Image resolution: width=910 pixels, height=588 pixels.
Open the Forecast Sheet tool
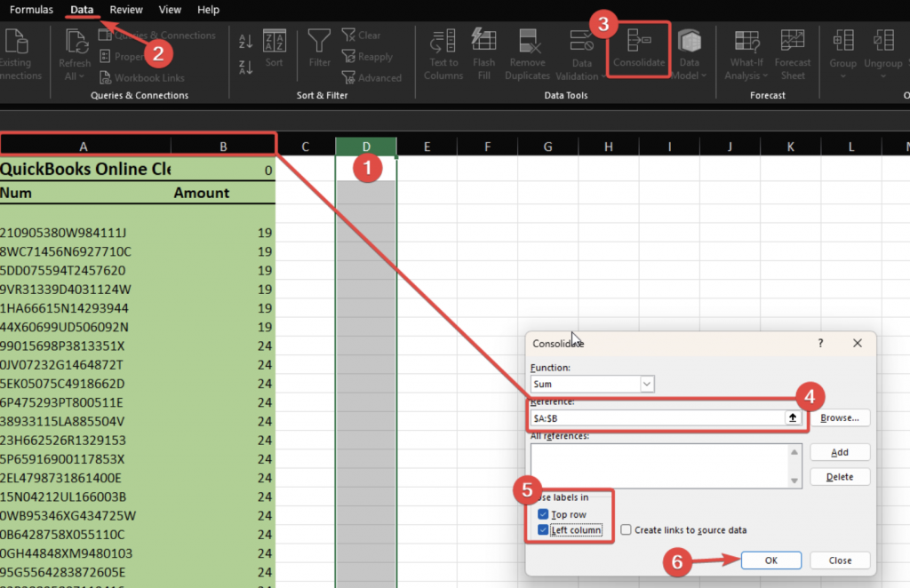(x=792, y=42)
